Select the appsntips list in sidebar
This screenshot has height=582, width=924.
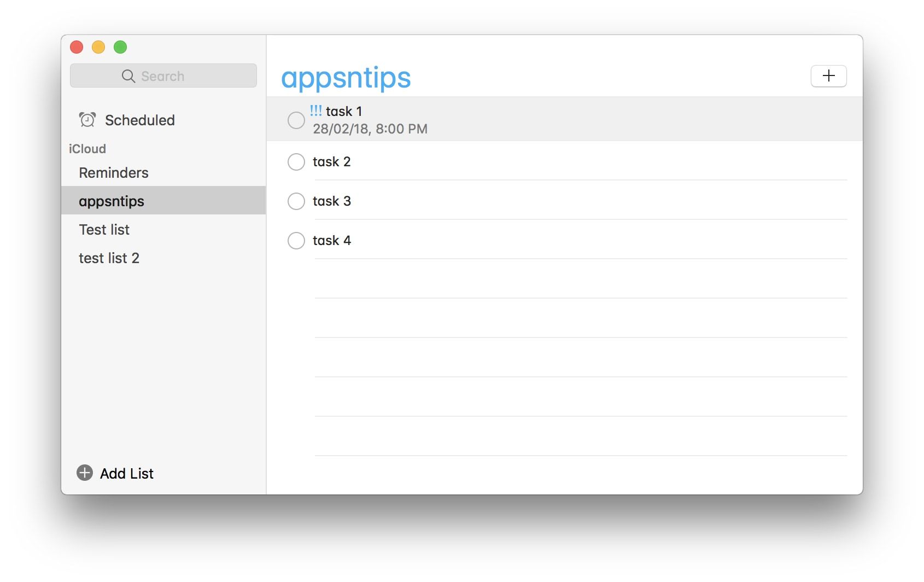tap(112, 201)
